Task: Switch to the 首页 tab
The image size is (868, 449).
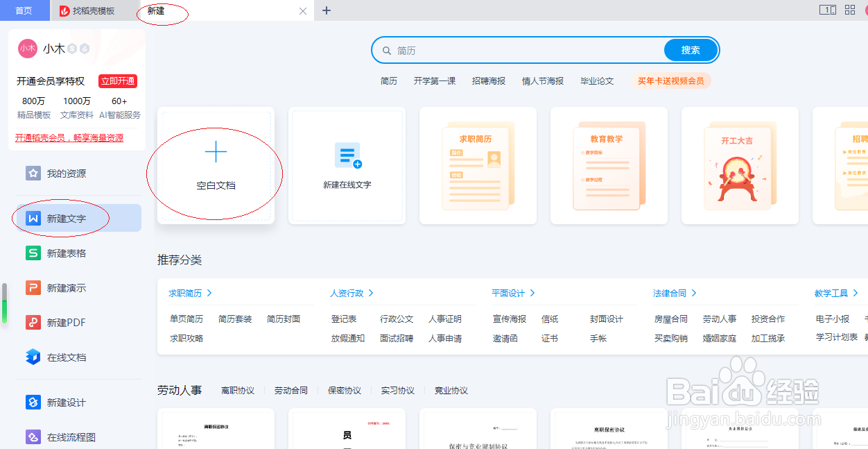Action: [24, 10]
